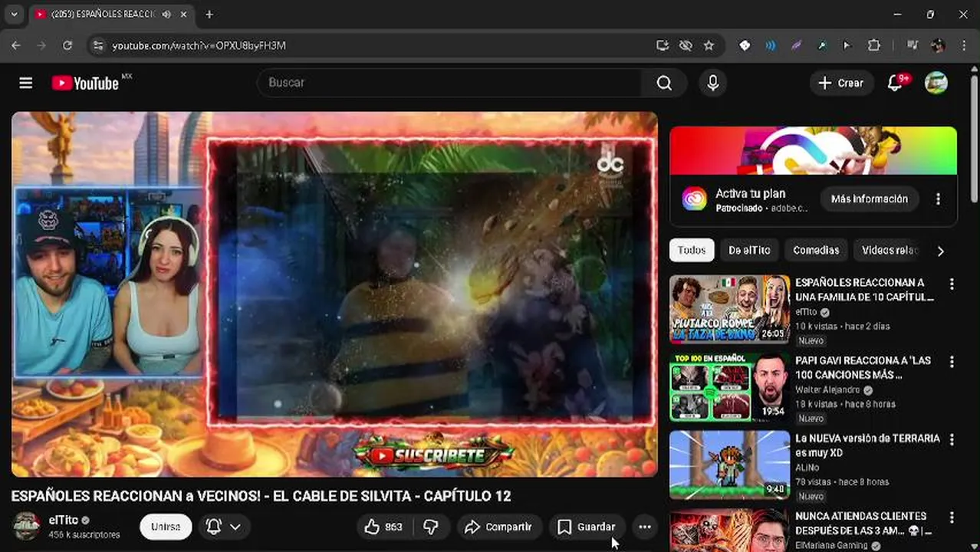Go back with browser back arrow
This screenshot has height=552, width=980.
(x=16, y=45)
